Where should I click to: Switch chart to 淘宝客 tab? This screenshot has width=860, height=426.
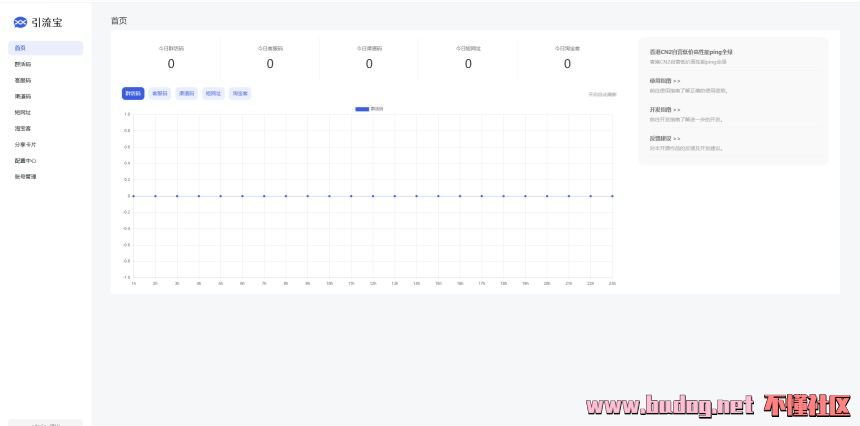pyautogui.click(x=240, y=94)
